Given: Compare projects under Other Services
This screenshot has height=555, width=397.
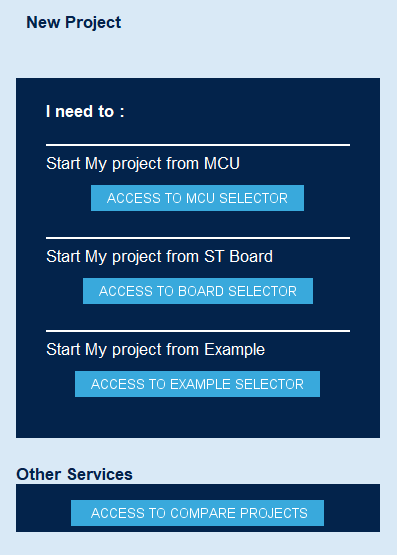Looking at the screenshot, I should click(x=197, y=513).
